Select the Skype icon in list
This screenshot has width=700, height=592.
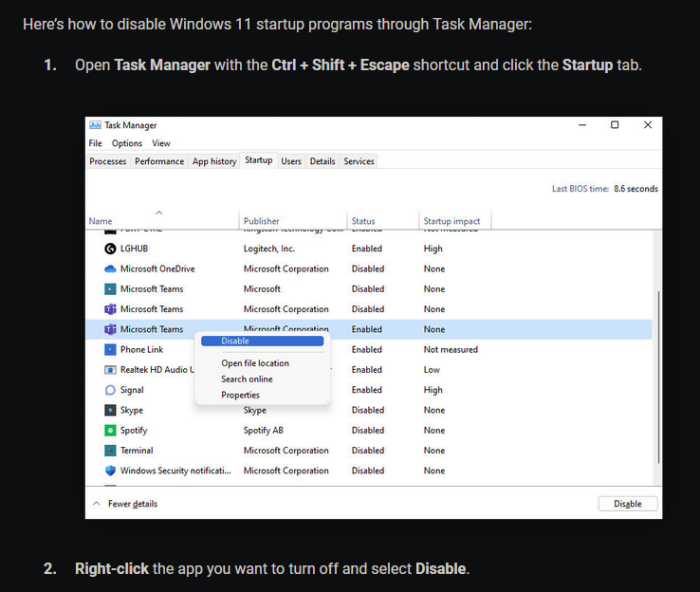pyautogui.click(x=110, y=410)
